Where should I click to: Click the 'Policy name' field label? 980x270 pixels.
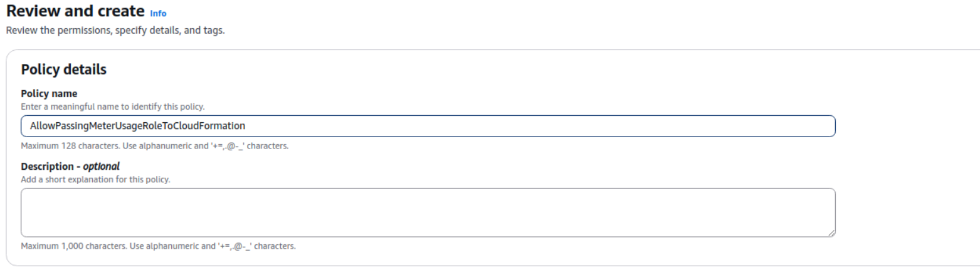[49, 94]
